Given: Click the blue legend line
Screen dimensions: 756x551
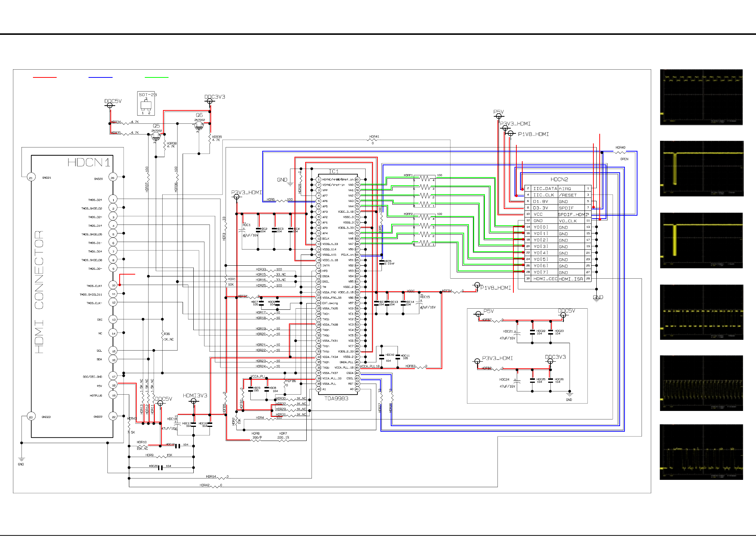Looking at the screenshot, I should [100, 77].
